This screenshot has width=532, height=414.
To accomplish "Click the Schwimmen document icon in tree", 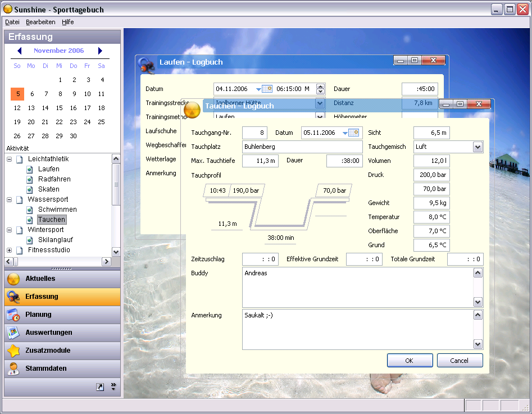I will [x=30, y=210].
